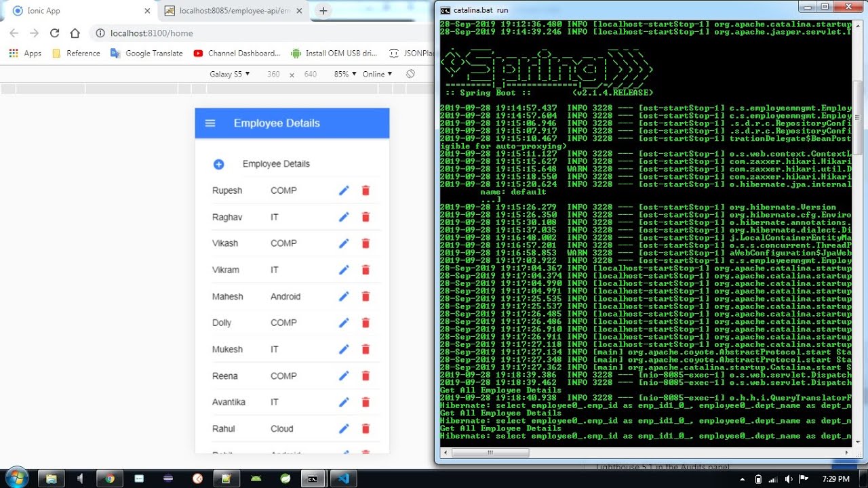This screenshot has height=488, width=868.
Task: Select the Cloud department text beside Rahul
Action: coord(282,428)
